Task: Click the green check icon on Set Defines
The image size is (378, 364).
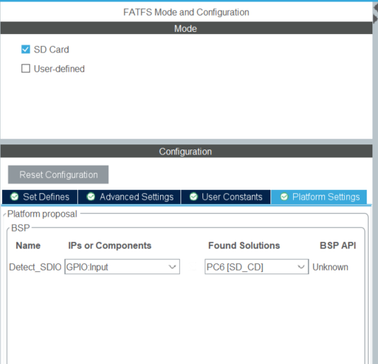Action: (14, 197)
